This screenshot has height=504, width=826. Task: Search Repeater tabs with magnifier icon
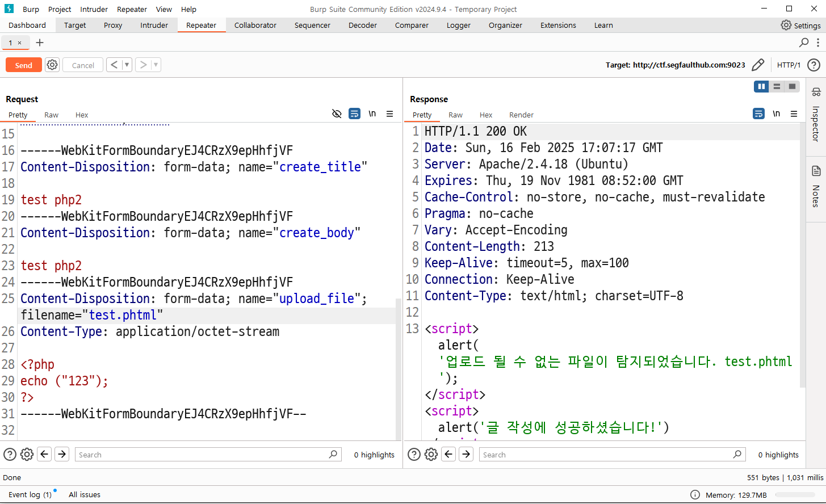[804, 42]
